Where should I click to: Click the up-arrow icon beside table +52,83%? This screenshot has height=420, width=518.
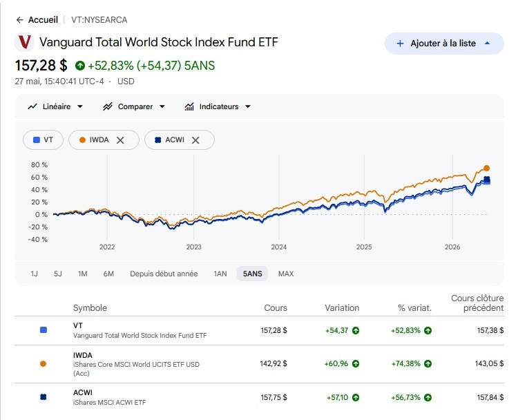[x=428, y=330]
